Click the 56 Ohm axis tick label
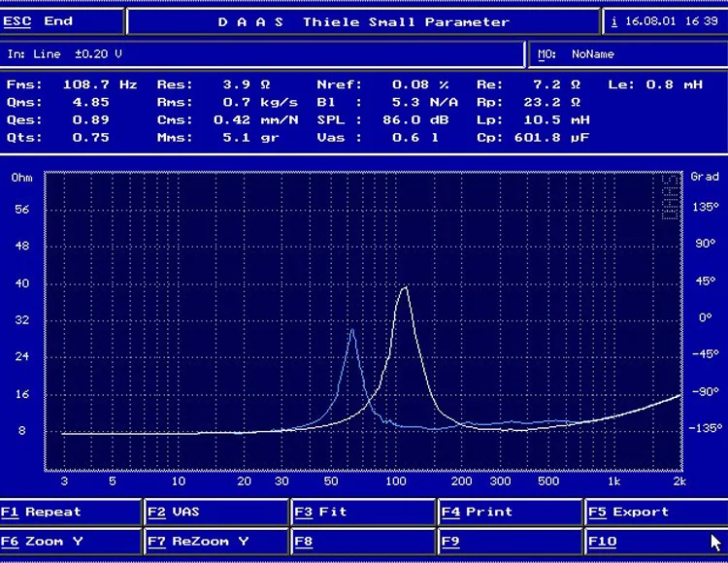 click(21, 210)
